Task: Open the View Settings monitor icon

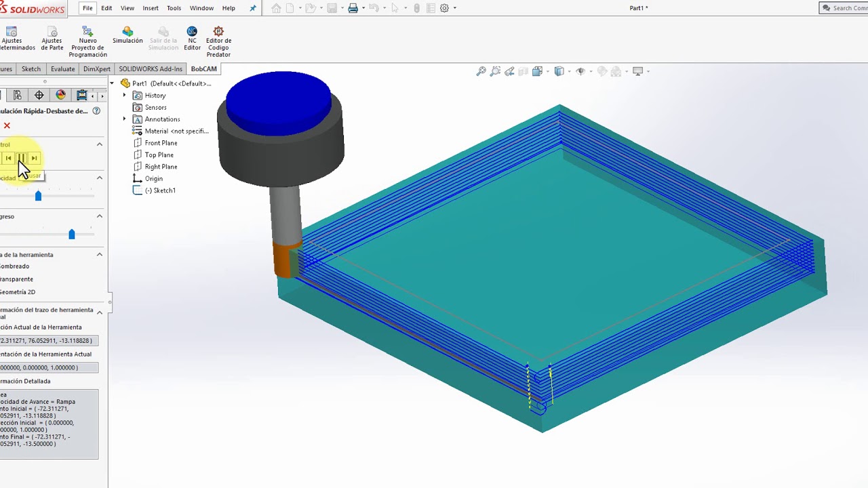Action: [x=637, y=71]
